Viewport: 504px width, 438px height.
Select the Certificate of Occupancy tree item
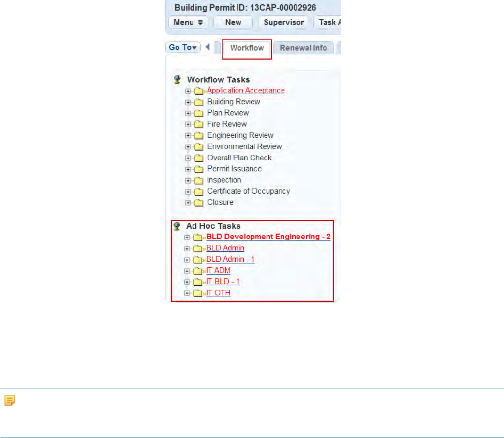[x=249, y=191]
